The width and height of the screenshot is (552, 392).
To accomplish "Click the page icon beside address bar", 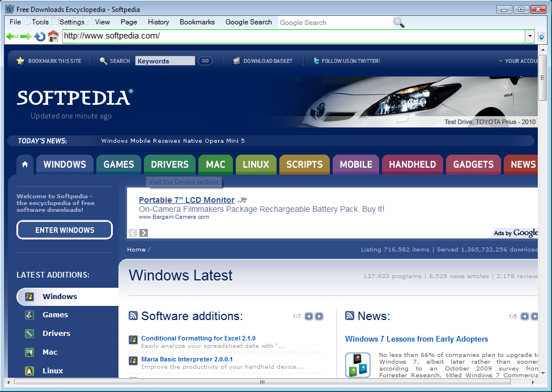I will coord(542,36).
